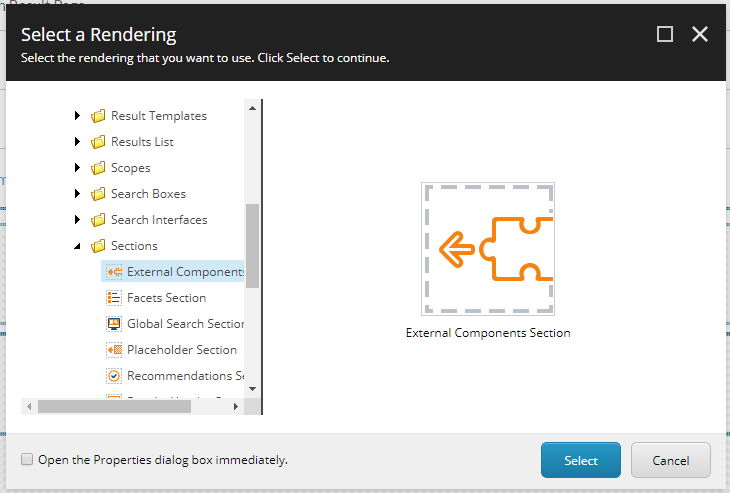Collapse the Sections folder
The width and height of the screenshot is (730, 493).
tap(77, 246)
